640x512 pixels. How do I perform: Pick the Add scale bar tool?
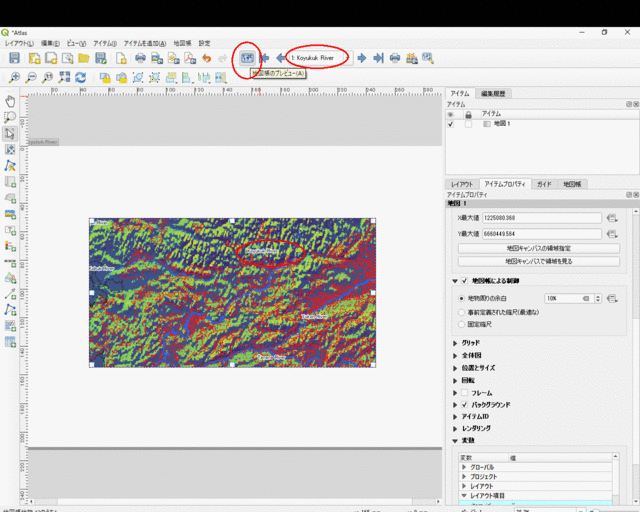pyautogui.click(x=10, y=262)
